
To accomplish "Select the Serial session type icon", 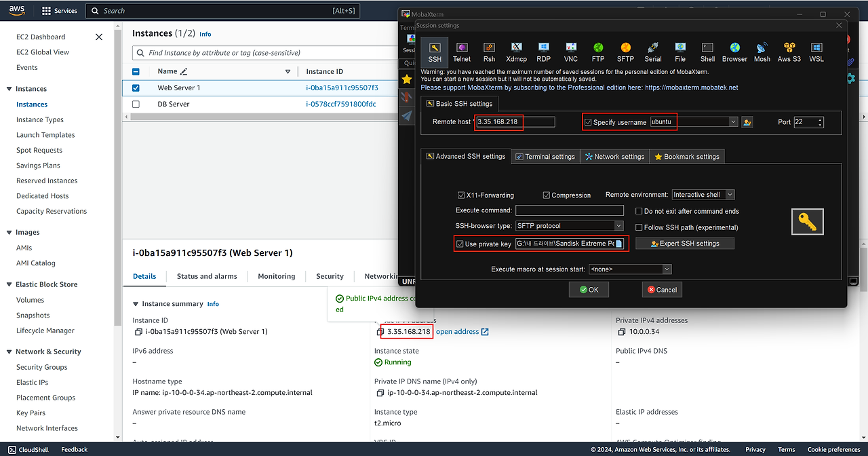I will (653, 52).
